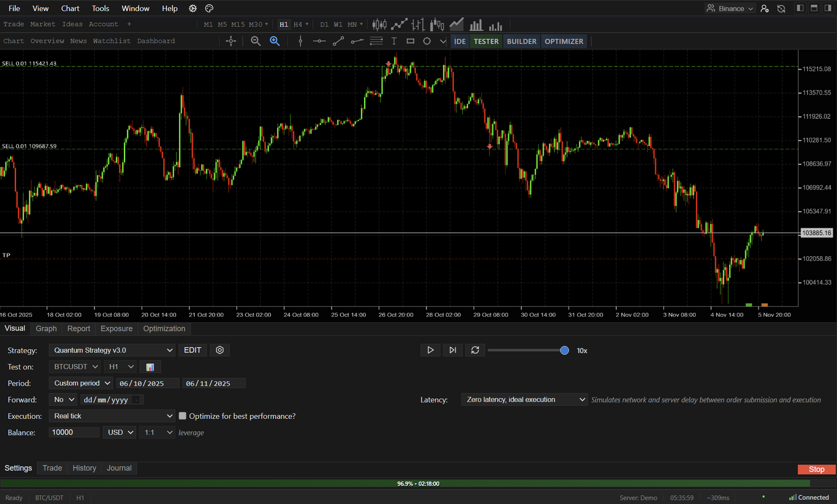
Task: Adjust the 10x playback speed slider
Action: [x=564, y=350]
